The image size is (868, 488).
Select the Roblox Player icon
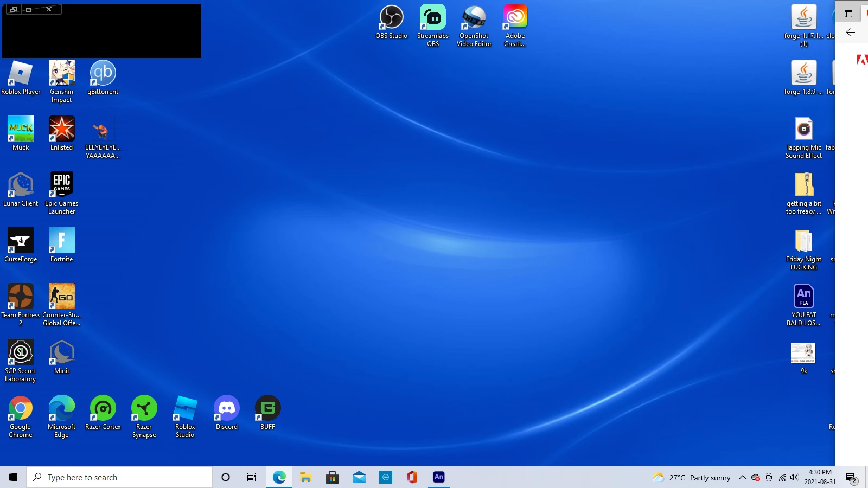point(21,78)
